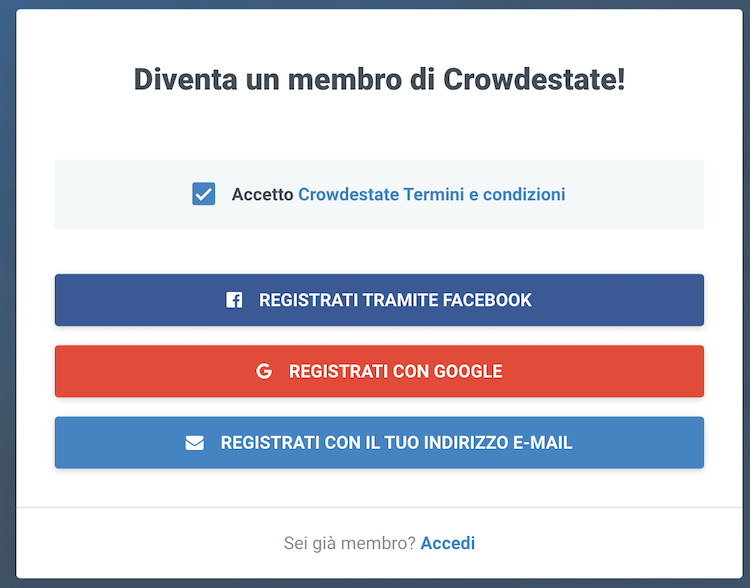The height and width of the screenshot is (588, 750).
Task: Click the Facebook logo icon
Action: click(x=234, y=300)
